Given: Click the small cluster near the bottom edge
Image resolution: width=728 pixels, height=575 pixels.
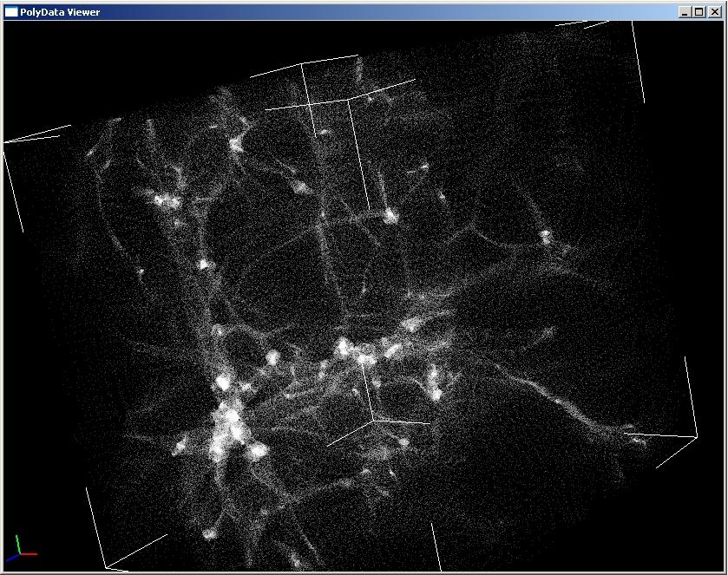Looking at the screenshot, I should point(209,533).
